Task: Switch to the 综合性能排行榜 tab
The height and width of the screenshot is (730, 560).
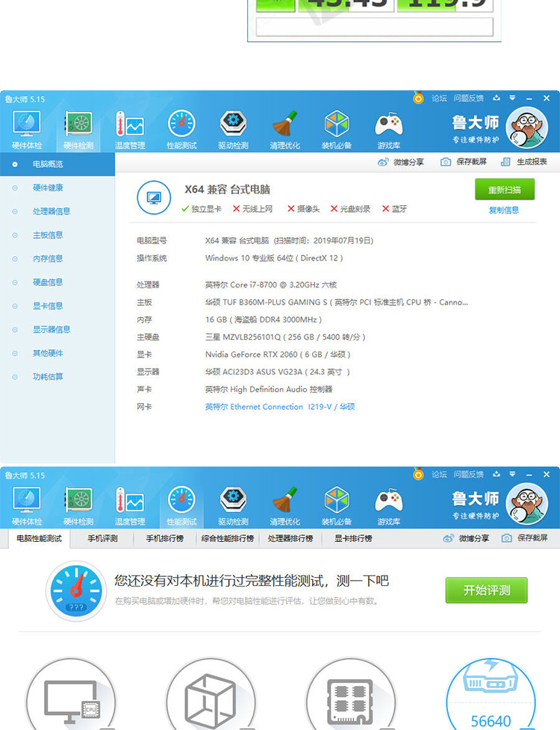Action: pyautogui.click(x=227, y=539)
